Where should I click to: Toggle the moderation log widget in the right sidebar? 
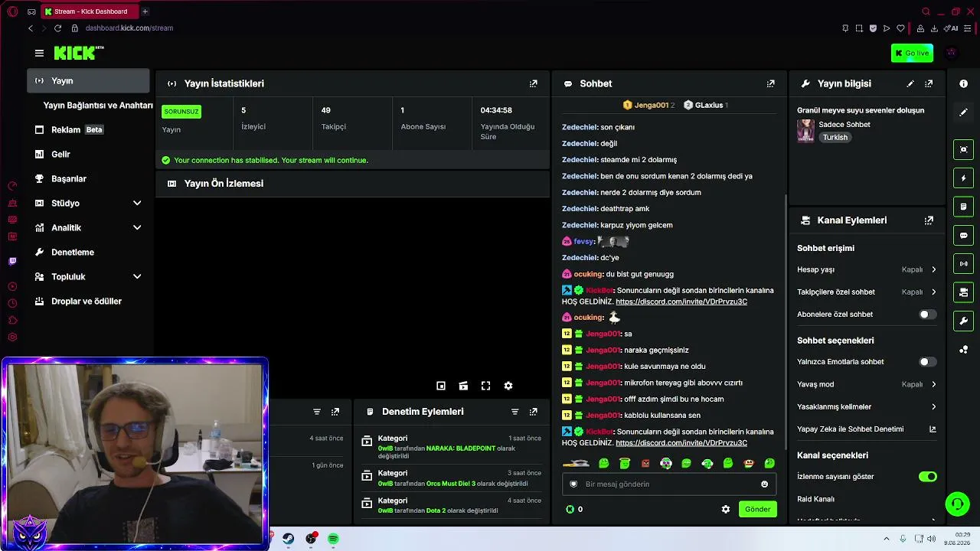(964, 207)
